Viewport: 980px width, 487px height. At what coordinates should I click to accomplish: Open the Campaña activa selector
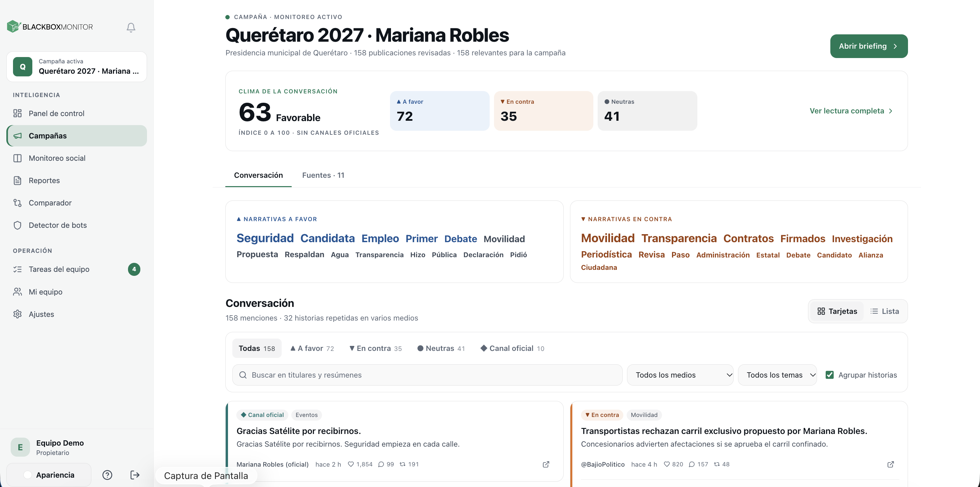[76, 67]
